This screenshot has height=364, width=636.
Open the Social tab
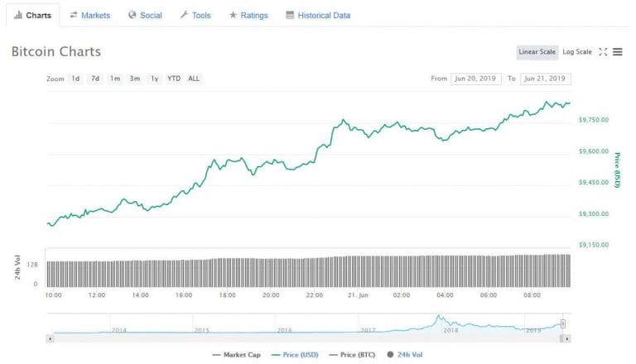click(145, 16)
